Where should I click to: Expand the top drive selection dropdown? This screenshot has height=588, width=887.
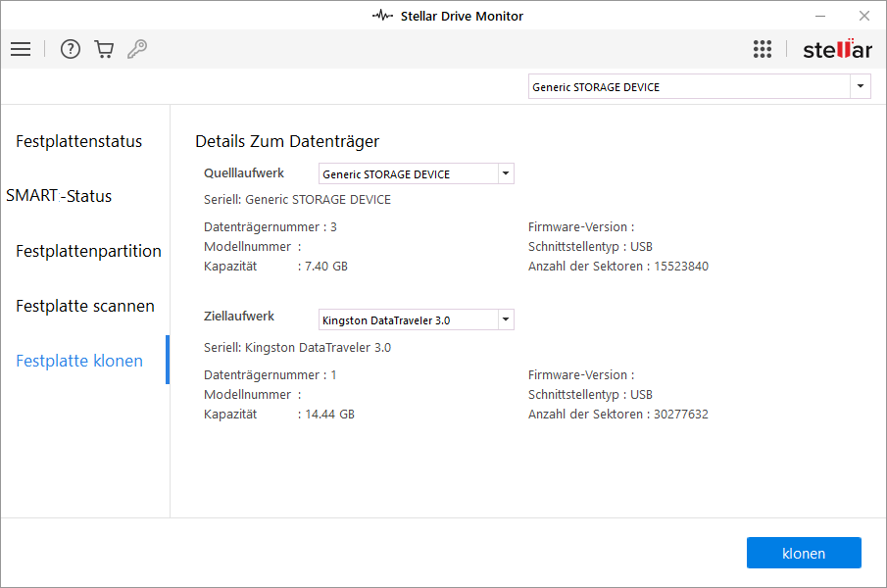tap(861, 87)
